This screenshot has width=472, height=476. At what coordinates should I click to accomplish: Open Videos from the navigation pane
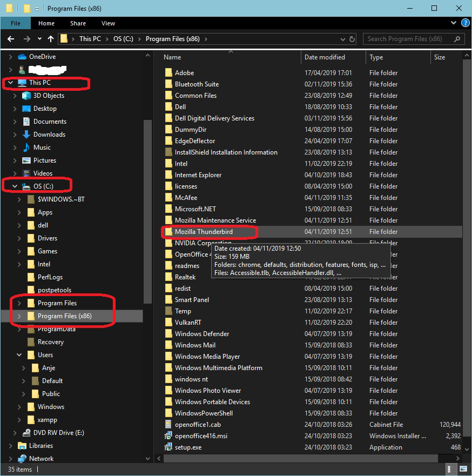43,173
